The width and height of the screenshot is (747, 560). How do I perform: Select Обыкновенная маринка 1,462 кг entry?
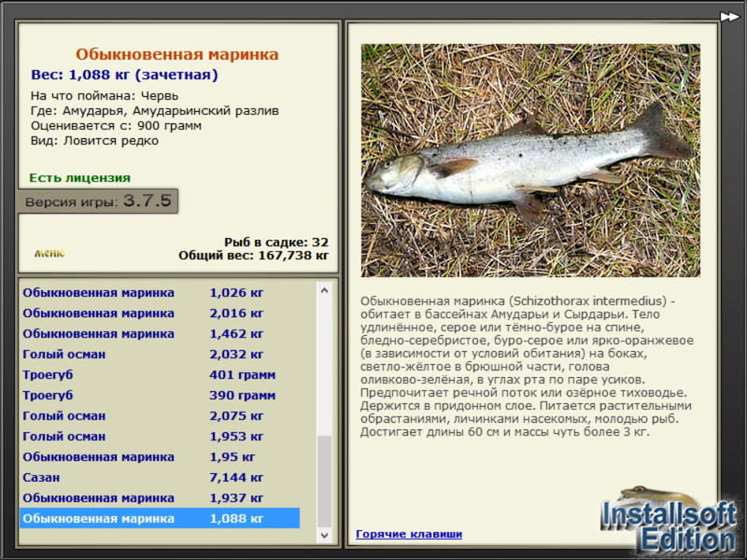(x=160, y=334)
